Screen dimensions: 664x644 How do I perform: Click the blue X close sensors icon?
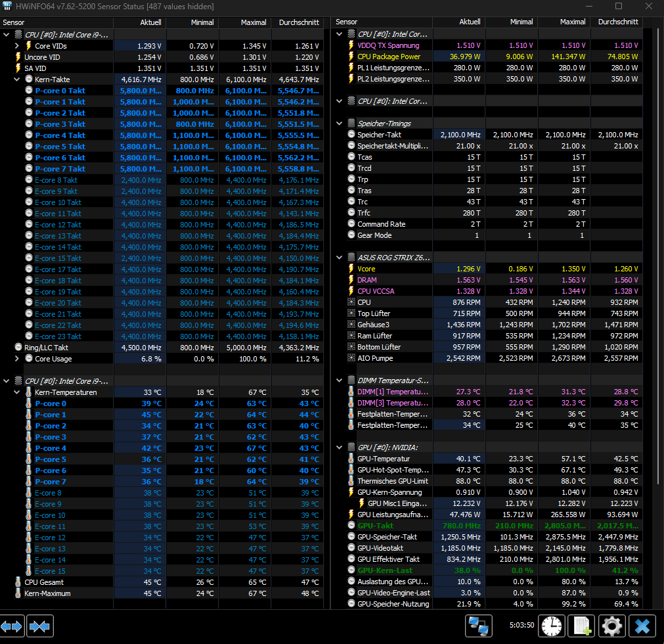[642, 626]
